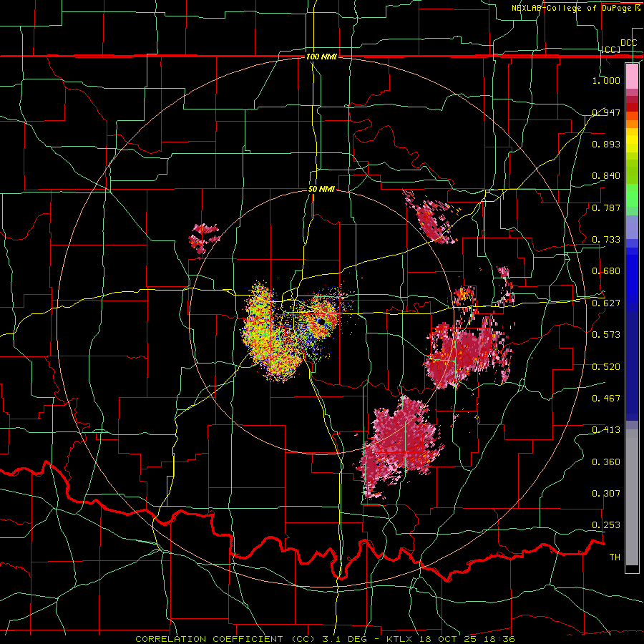This screenshot has height=644, width=644.
Task: Select the 0.840 scale value
Action: pos(606,176)
